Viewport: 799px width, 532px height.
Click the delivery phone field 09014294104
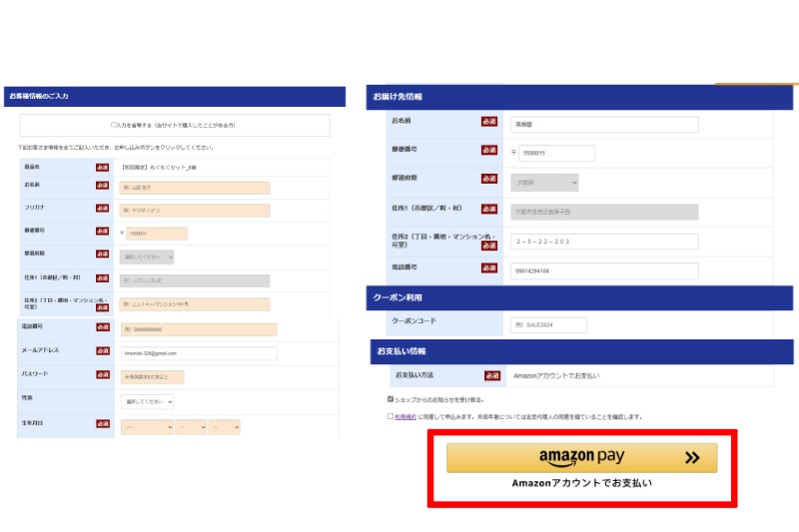tap(604, 270)
